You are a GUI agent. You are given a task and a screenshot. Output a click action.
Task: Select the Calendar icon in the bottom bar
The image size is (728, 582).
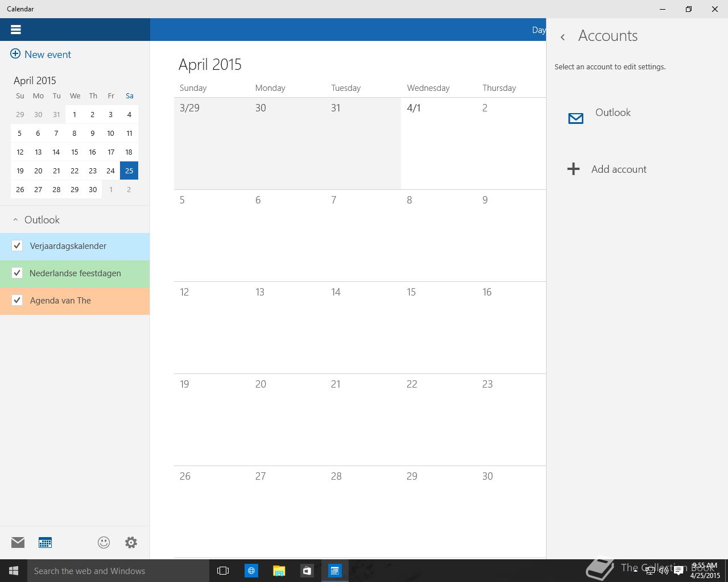(45, 542)
